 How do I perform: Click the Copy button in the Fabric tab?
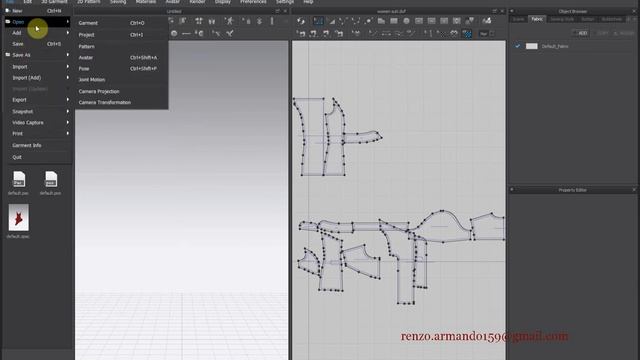coord(601,33)
